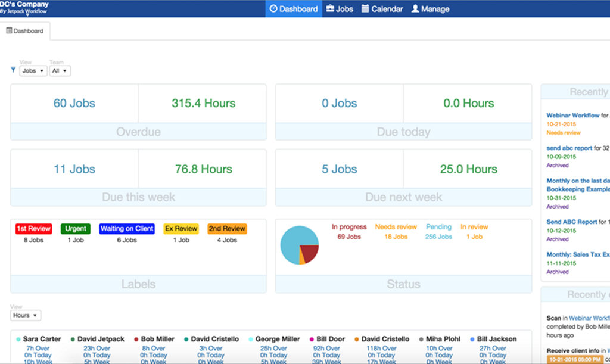Switch to the Dashboard tab
The width and height of the screenshot is (610, 364).
pyautogui.click(x=25, y=30)
